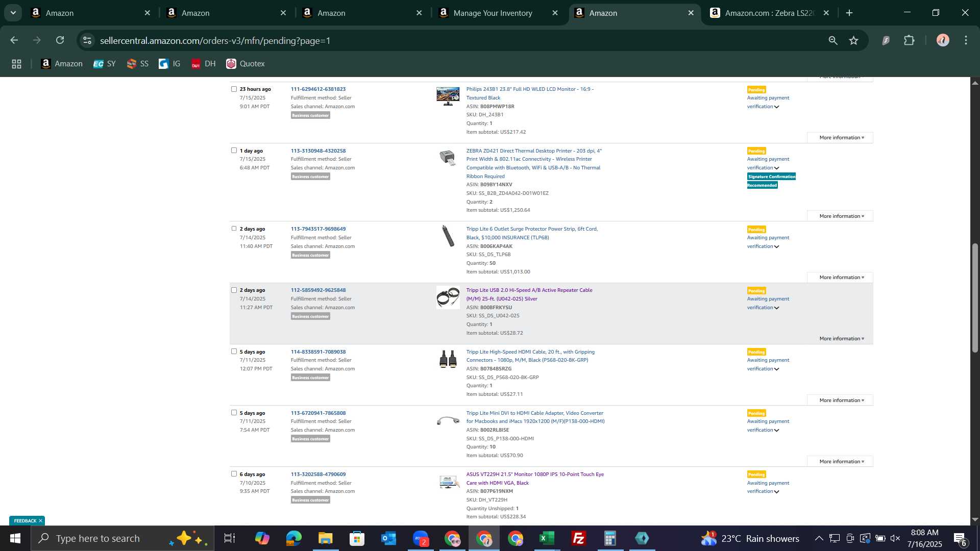Open Microsoft Edge from taskbar
The height and width of the screenshot is (551, 980).
(293, 538)
